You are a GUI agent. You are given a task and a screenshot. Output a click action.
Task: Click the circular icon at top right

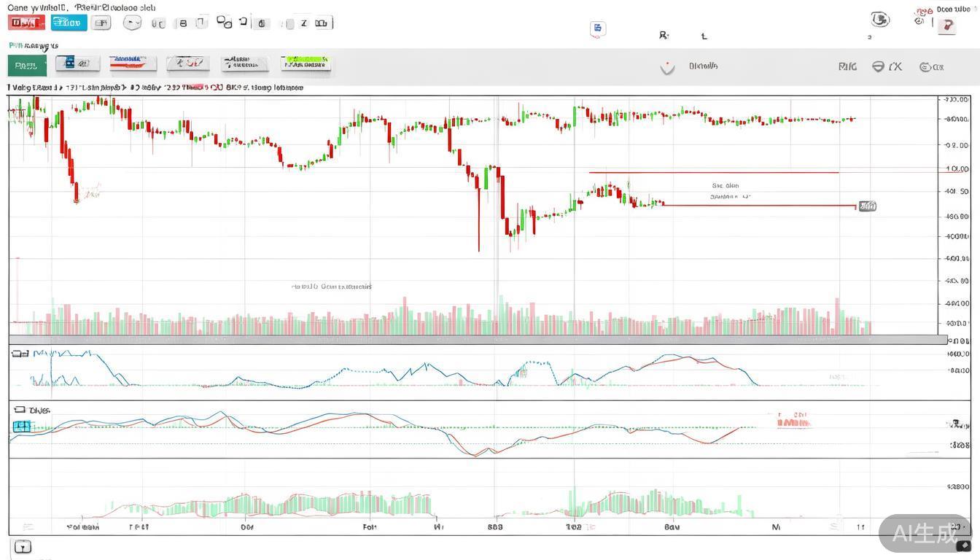point(880,20)
